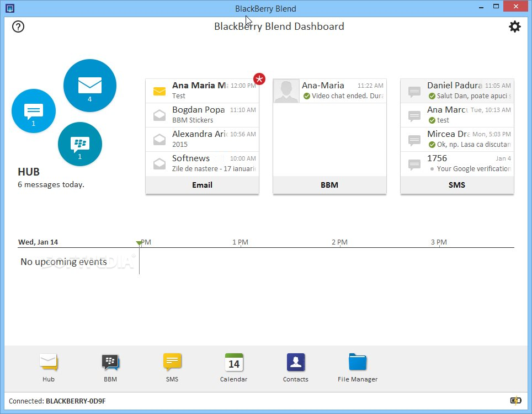Click the 2 PM timeline label
This screenshot has width=532, height=414.
pyautogui.click(x=339, y=242)
